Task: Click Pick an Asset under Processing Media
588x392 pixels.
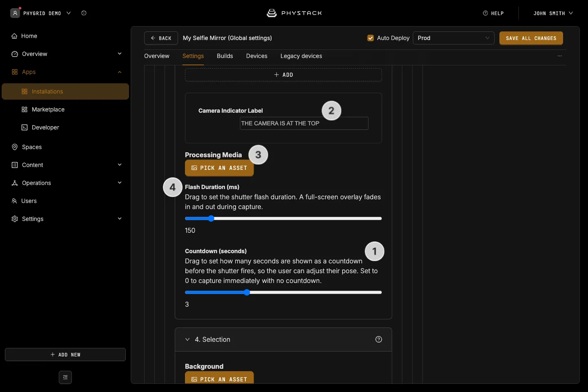Action: click(x=219, y=168)
